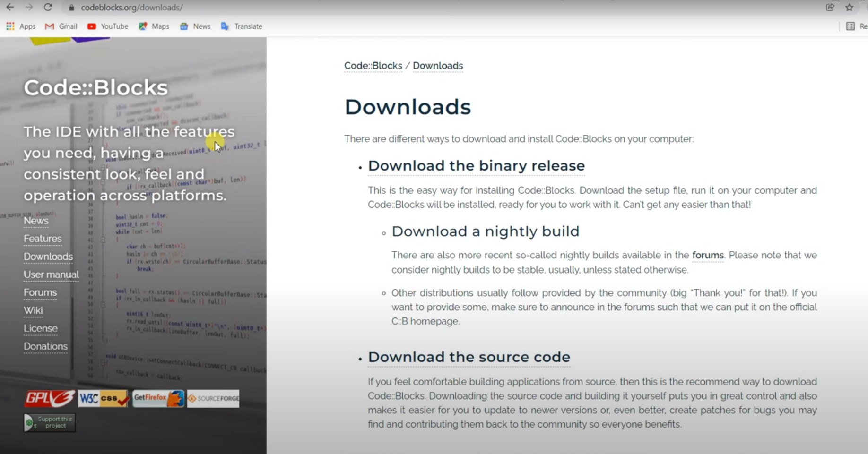Go to the Forums sidebar link

click(40, 292)
